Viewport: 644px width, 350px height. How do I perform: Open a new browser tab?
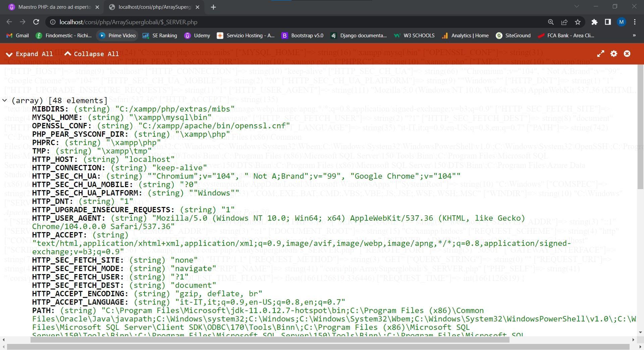tap(213, 7)
